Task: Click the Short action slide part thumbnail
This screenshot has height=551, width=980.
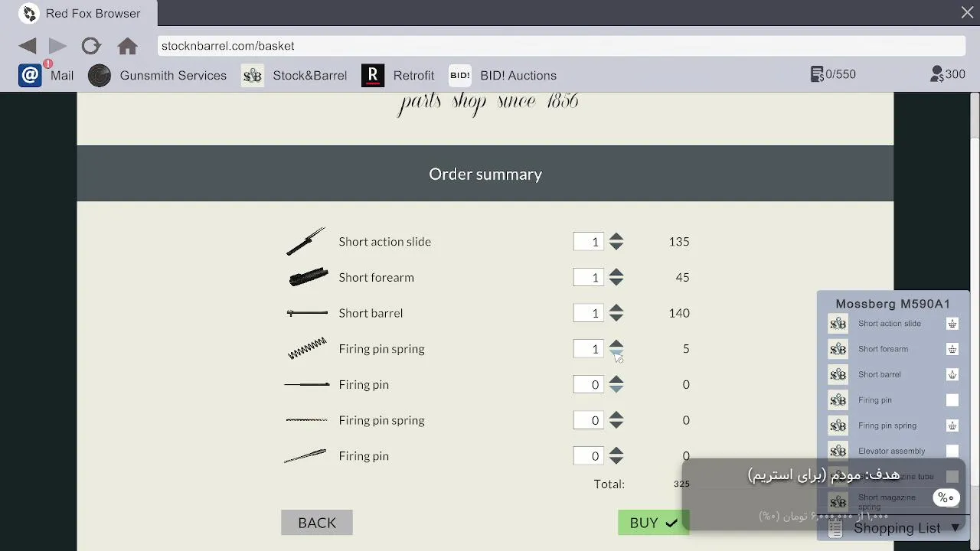Action: [306, 241]
